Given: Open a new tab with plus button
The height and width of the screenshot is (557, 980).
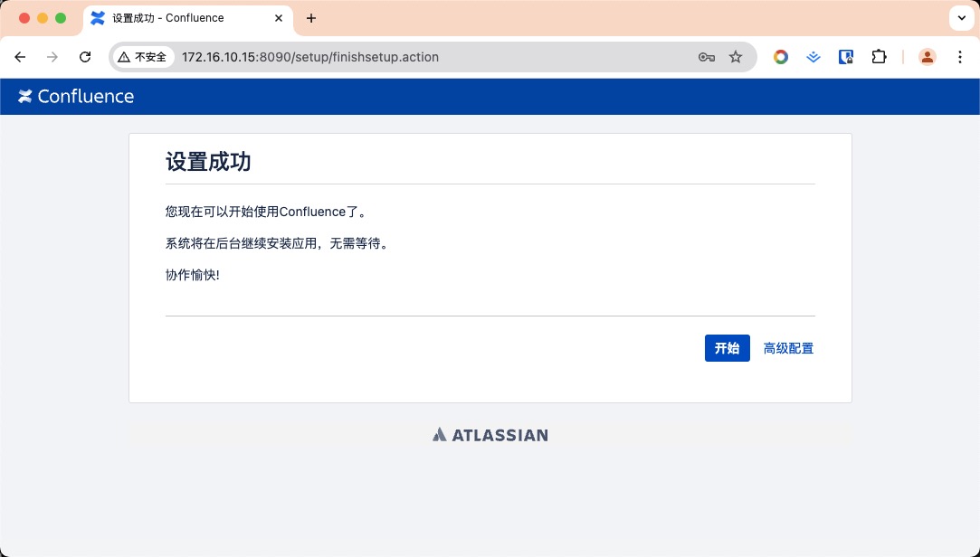Looking at the screenshot, I should [311, 18].
